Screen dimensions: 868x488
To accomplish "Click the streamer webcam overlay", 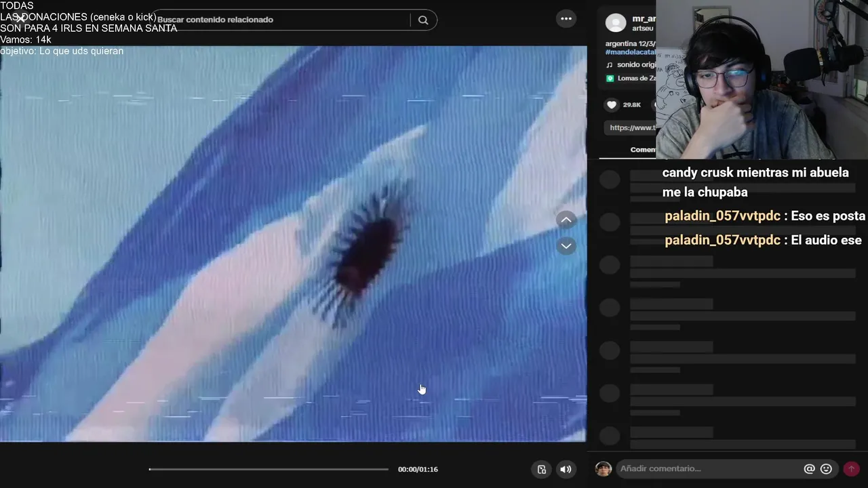I will coord(762,79).
